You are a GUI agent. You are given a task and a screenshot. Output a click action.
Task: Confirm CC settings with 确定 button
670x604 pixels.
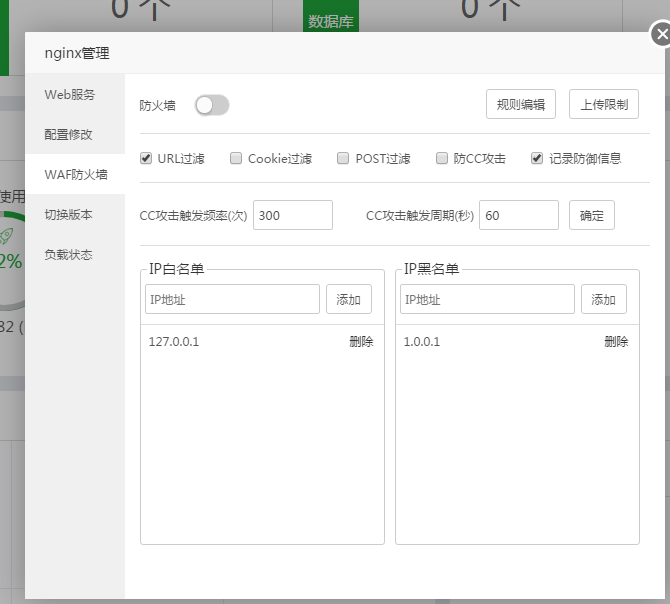[x=592, y=215]
